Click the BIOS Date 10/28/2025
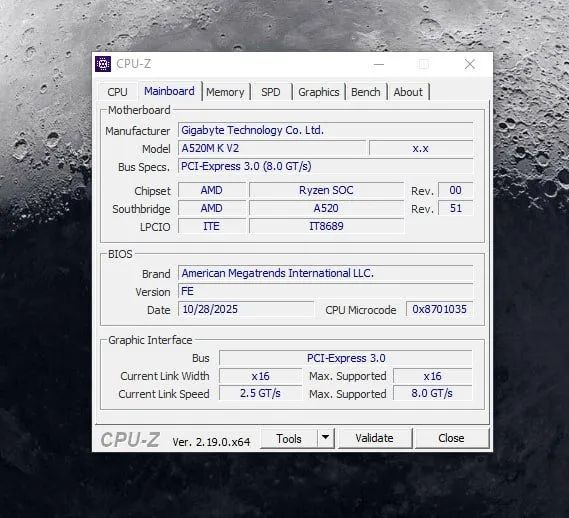569x518 pixels. point(246,309)
